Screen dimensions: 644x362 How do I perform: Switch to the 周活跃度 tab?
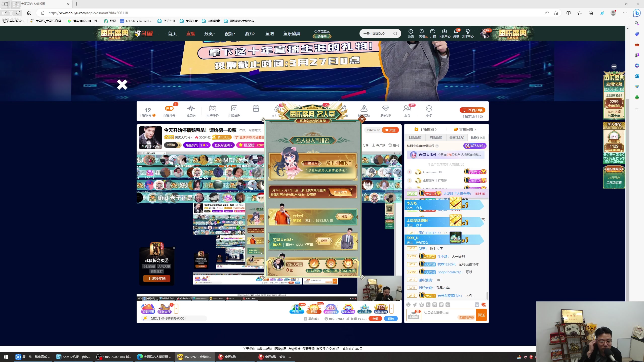[436, 138]
